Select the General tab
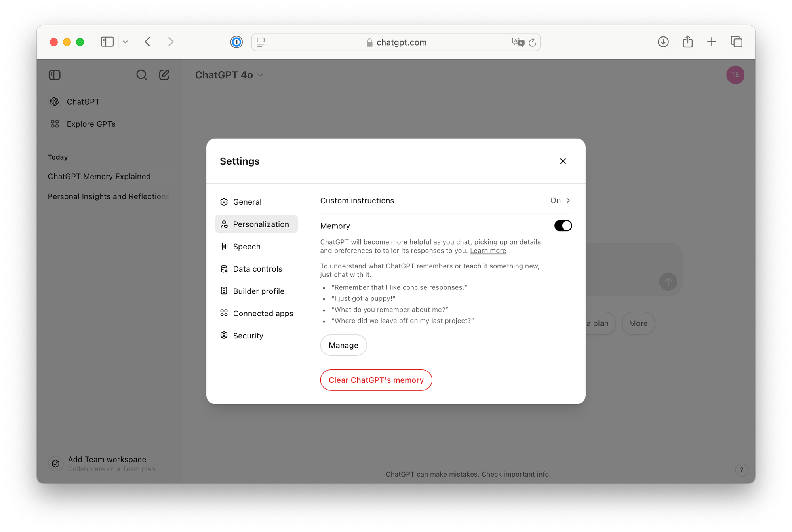Viewport: 792px width, 532px height. pos(247,201)
